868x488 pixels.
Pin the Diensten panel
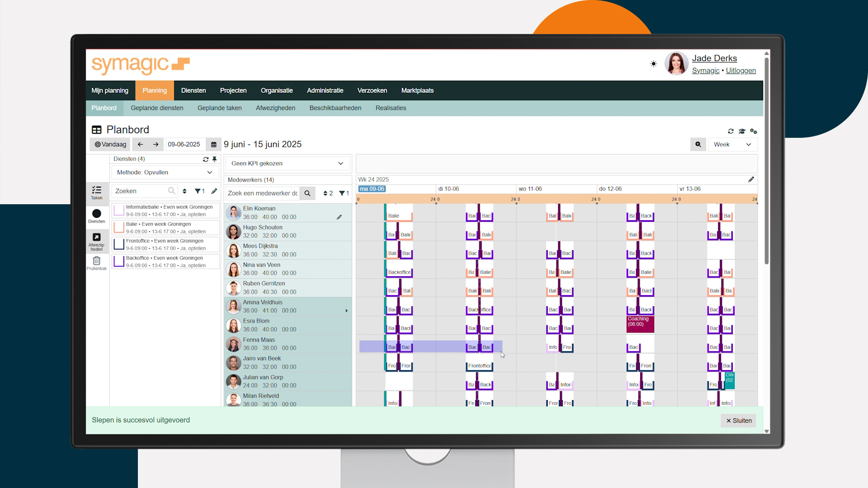coord(215,159)
